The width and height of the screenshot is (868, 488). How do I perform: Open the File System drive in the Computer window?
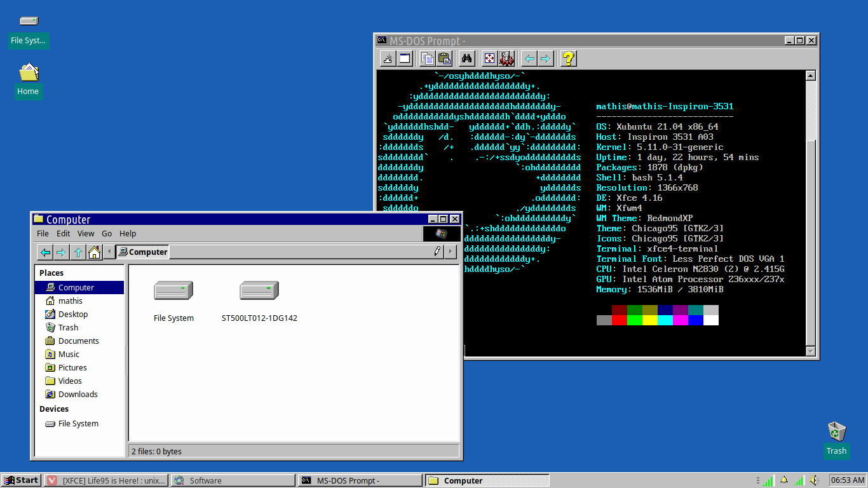173,290
